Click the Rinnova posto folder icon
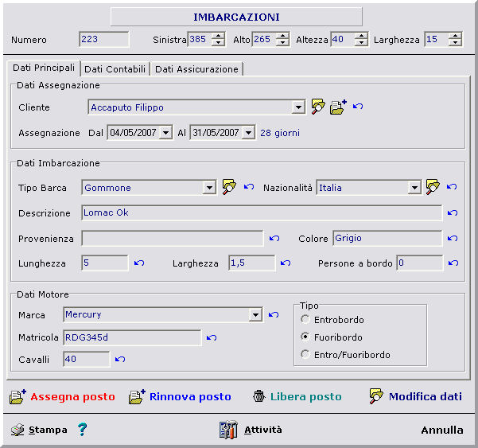The width and height of the screenshot is (478, 448). (x=137, y=397)
